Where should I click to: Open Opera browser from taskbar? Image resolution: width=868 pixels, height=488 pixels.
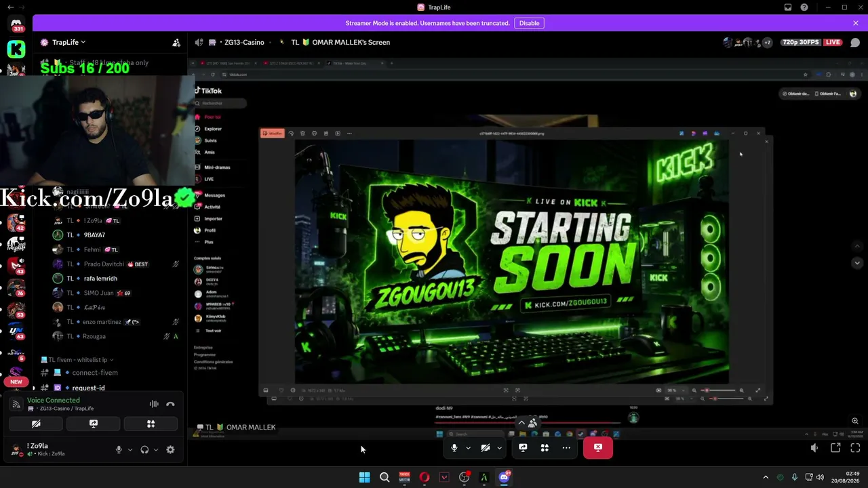point(425,477)
